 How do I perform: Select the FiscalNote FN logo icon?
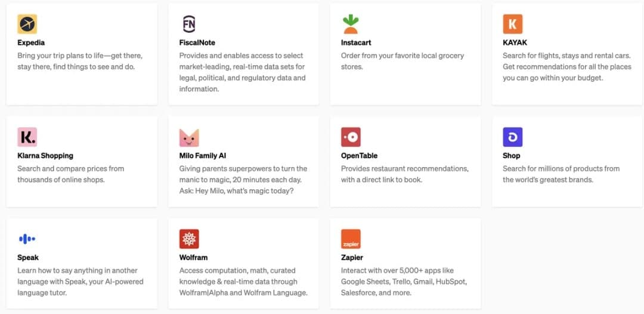[189, 24]
